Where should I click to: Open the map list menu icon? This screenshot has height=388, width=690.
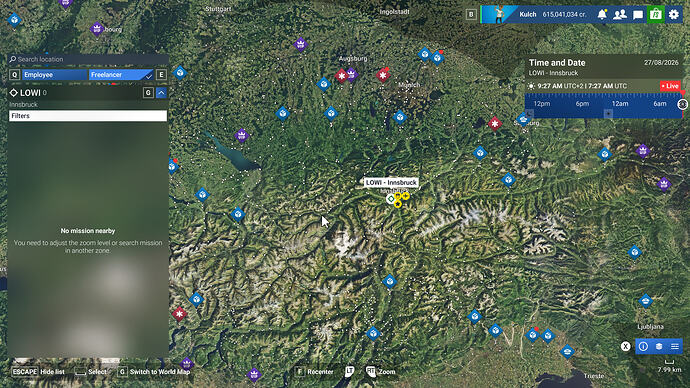[x=675, y=347]
